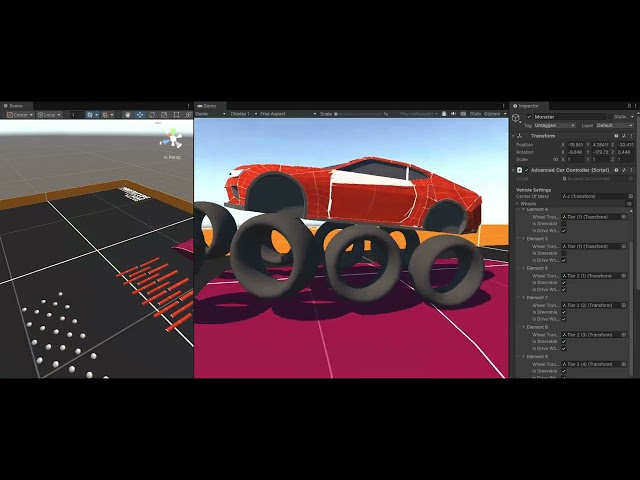Screen dimensions: 640x480
Task: Disable Is Steerable for Element 8
Action: pyautogui.click(x=564, y=341)
